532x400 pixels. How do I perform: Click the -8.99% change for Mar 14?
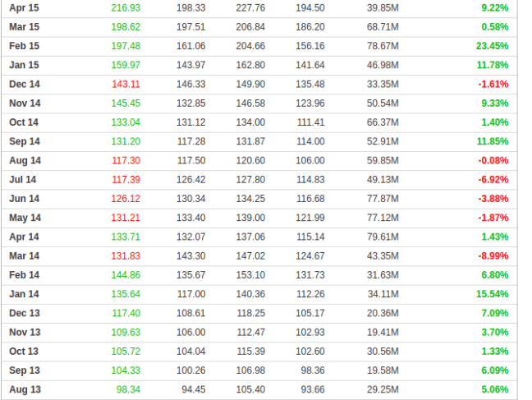[x=493, y=255]
